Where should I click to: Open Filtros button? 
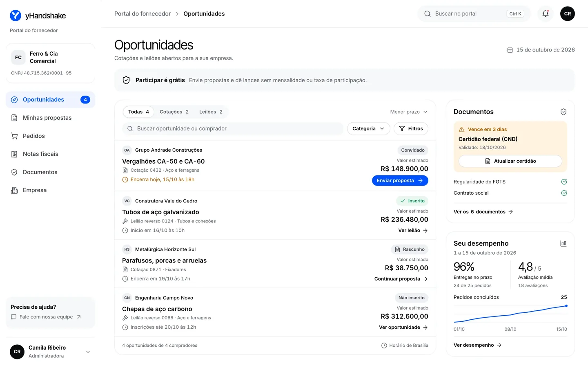point(411,128)
